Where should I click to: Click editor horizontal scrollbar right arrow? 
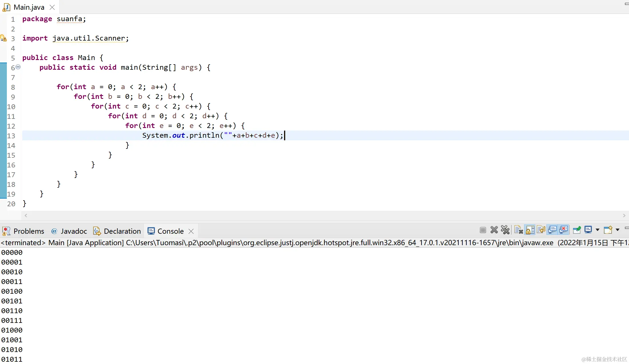coord(624,216)
